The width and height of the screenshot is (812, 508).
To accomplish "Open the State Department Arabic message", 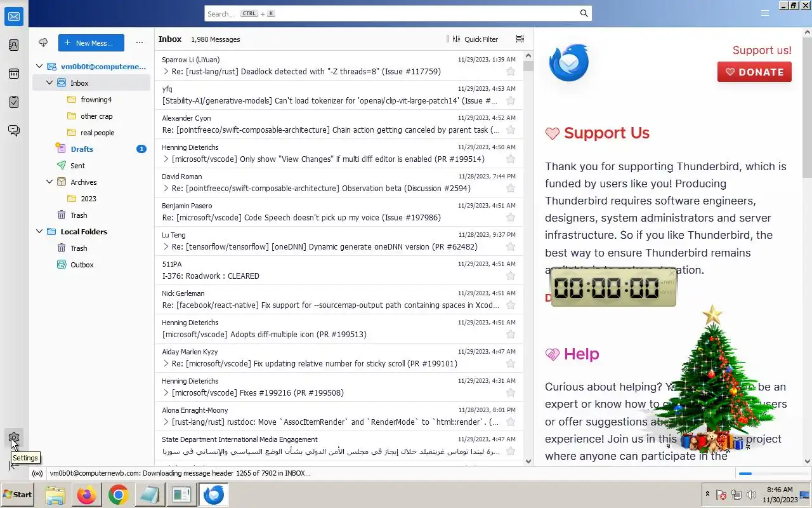I will [x=339, y=446].
